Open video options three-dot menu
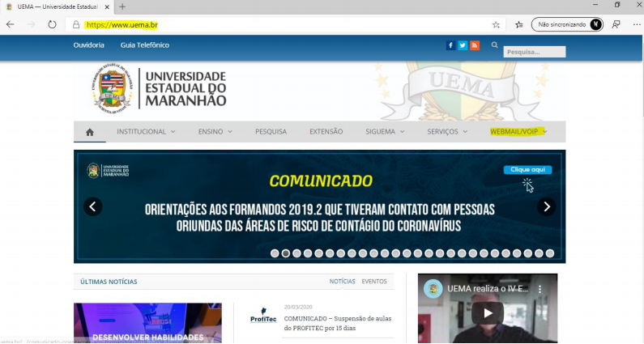This screenshot has height=344, width=644. tap(540, 290)
